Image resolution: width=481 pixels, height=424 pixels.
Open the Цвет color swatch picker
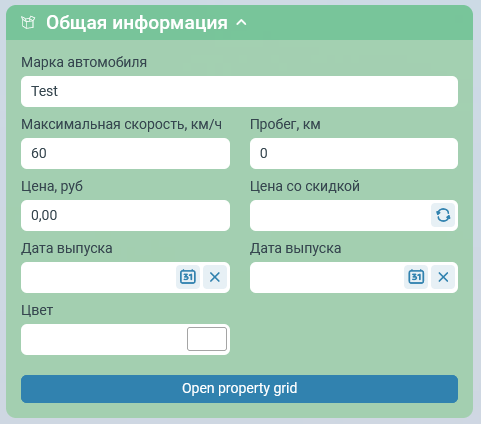point(207,339)
